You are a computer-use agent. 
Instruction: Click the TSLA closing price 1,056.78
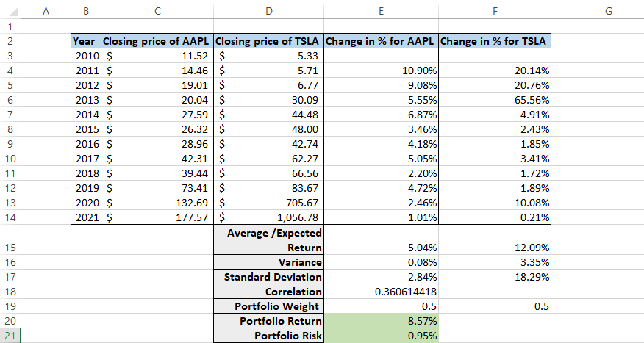269,217
